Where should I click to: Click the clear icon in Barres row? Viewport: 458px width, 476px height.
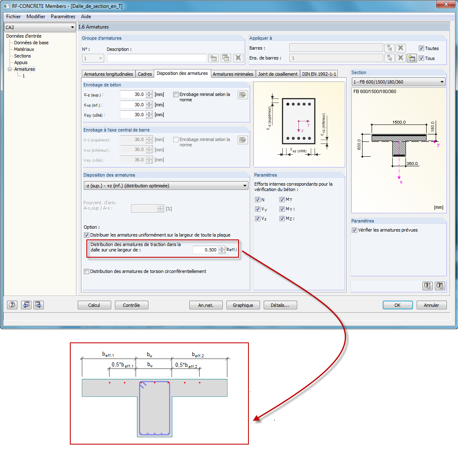[x=401, y=48]
